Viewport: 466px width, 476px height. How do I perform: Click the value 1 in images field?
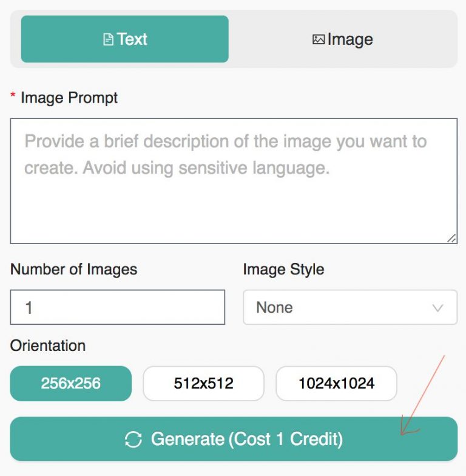tap(29, 307)
